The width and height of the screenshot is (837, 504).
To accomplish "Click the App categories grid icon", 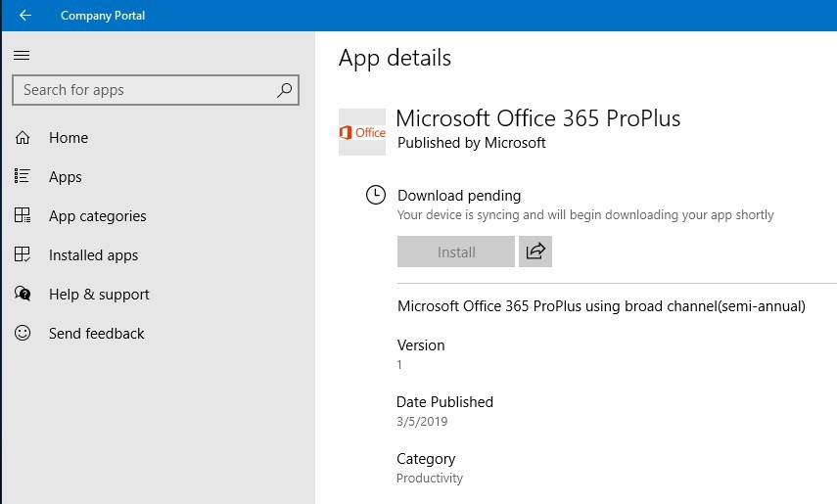I will point(23,215).
